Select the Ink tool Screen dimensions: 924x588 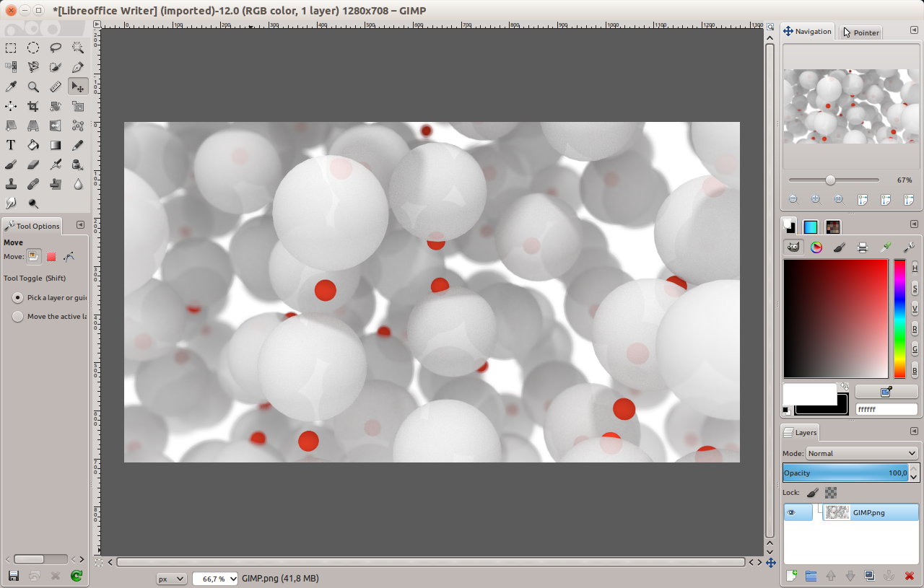pos(78,164)
